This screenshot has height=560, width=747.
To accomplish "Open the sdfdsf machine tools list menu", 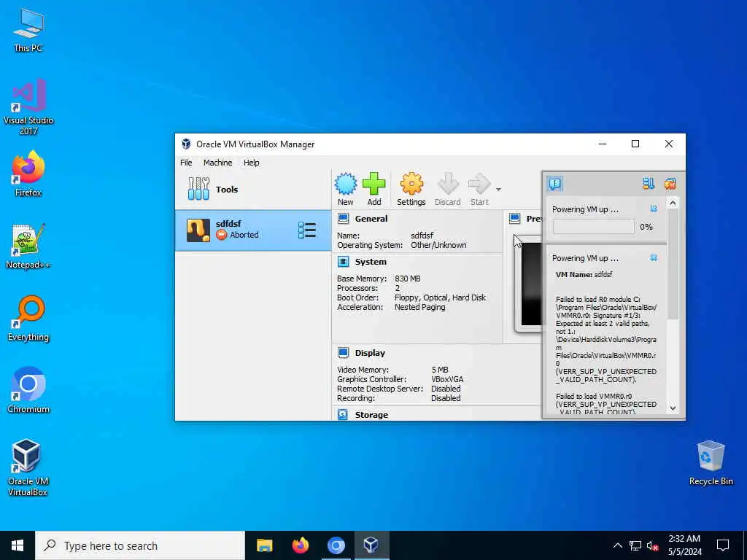I will pos(307,230).
